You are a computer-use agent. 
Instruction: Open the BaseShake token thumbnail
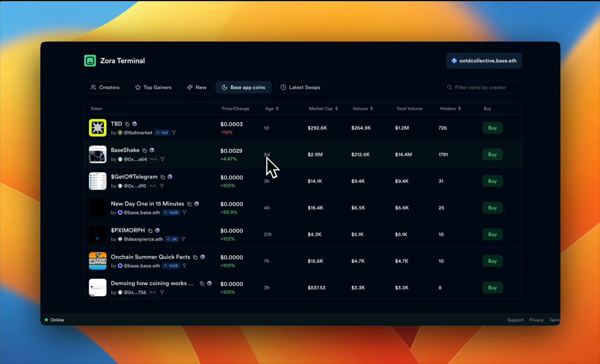(97, 154)
